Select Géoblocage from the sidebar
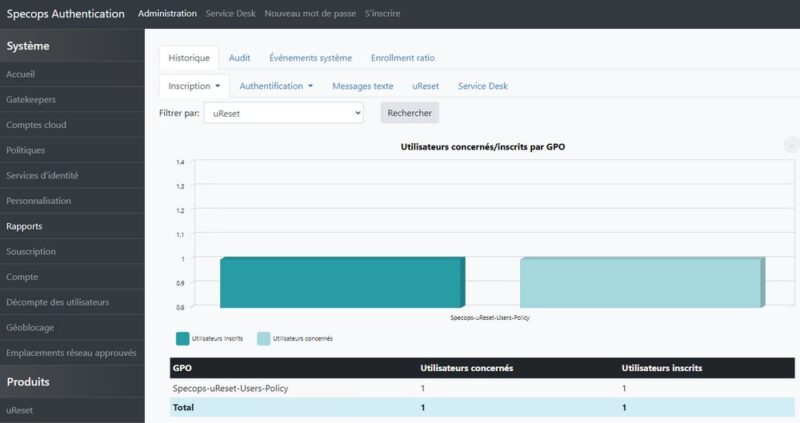The height and width of the screenshot is (423, 800). (x=30, y=327)
